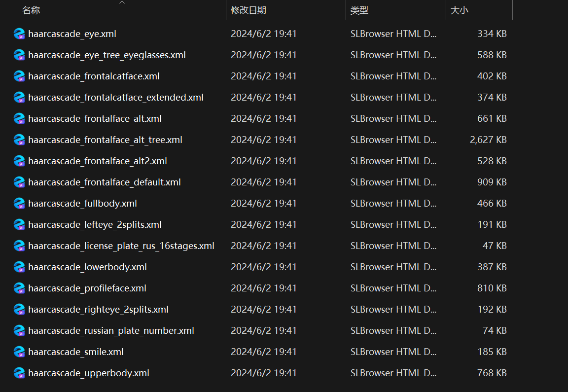Click the type cell of haarcascade_upperbody.xml
568x392 pixels.
click(393, 373)
